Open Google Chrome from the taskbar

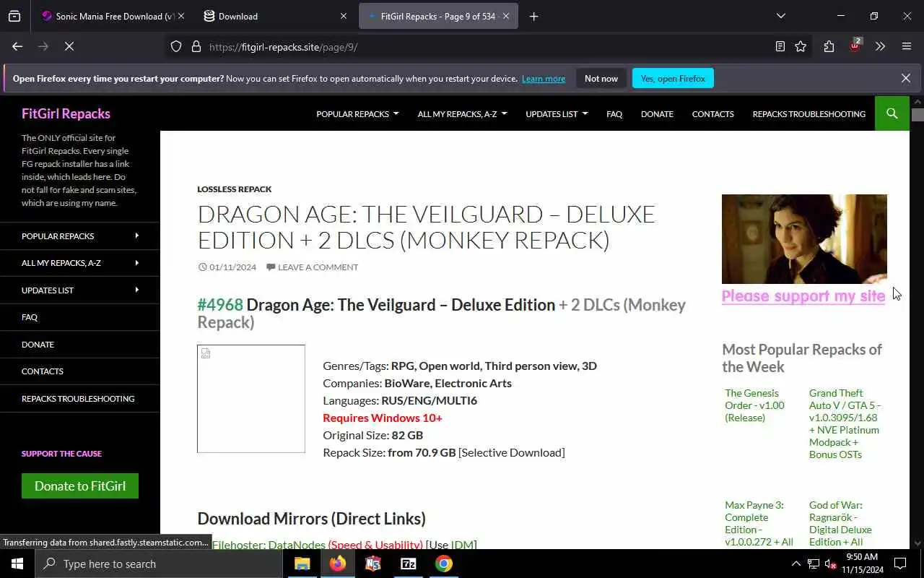443,564
